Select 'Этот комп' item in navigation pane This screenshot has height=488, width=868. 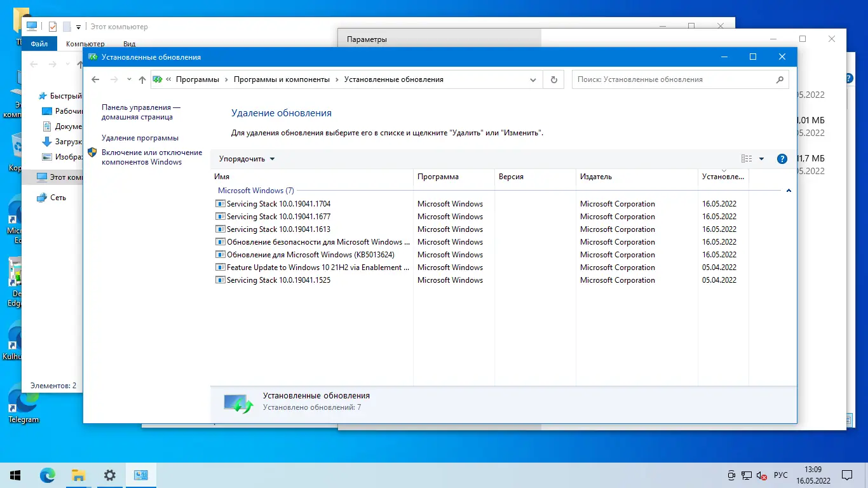coord(53,177)
